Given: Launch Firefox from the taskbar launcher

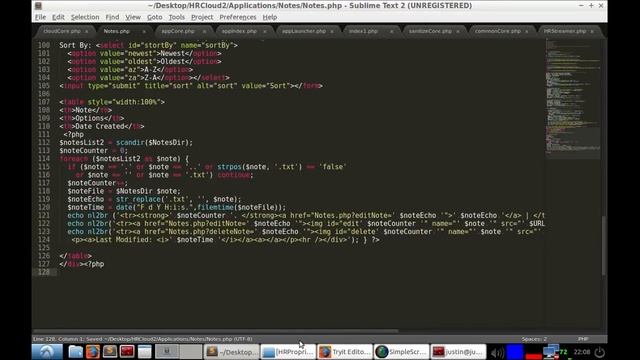Looking at the screenshot, I should [93, 351].
